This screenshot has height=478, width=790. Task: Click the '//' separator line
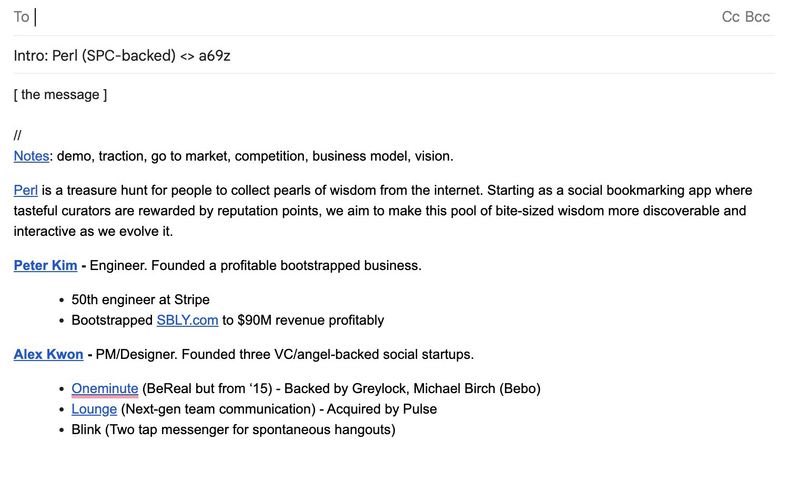point(18,135)
